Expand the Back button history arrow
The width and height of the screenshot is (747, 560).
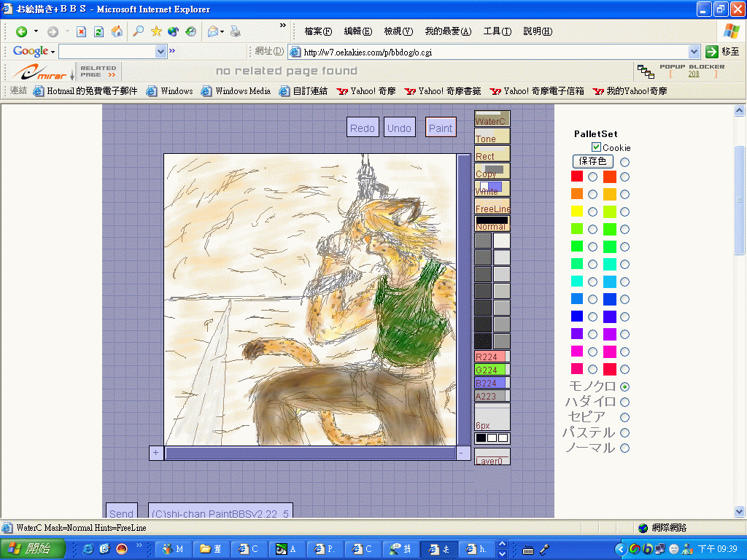36,32
